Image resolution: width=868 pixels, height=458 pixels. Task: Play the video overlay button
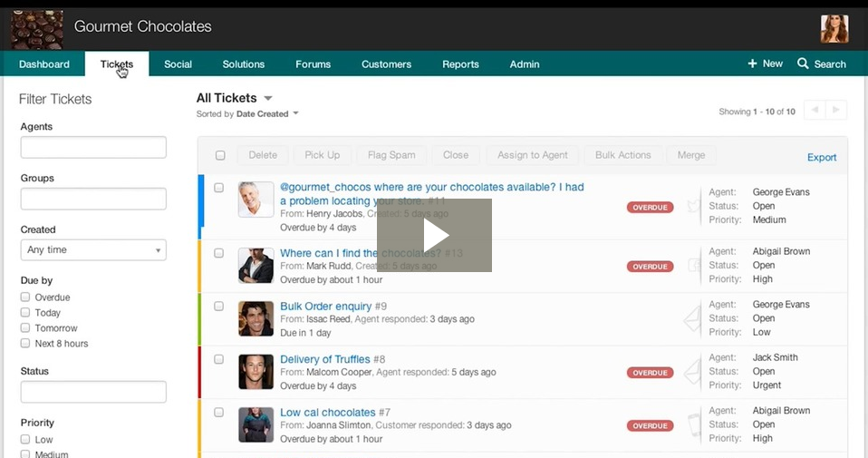pyautogui.click(x=435, y=236)
